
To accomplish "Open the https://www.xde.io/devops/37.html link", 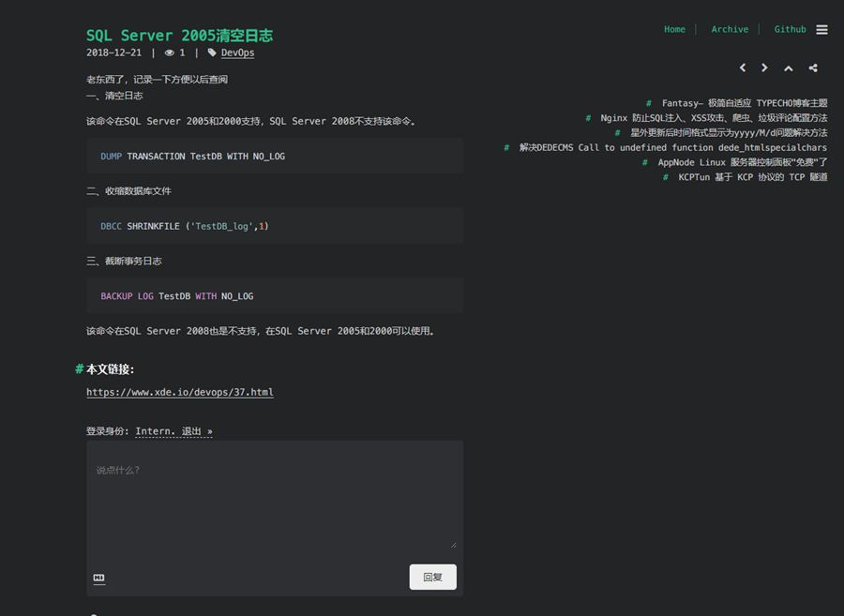I will pyautogui.click(x=180, y=392).
